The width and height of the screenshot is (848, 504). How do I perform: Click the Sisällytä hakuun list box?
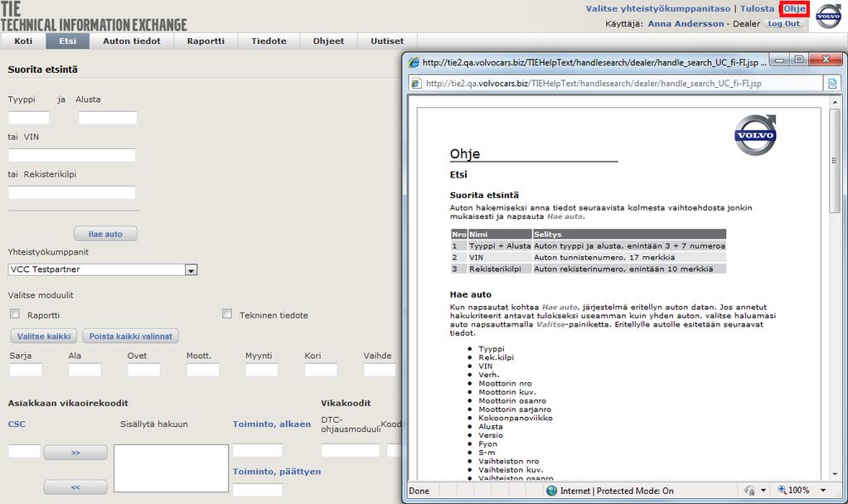(x=171, y=468)
